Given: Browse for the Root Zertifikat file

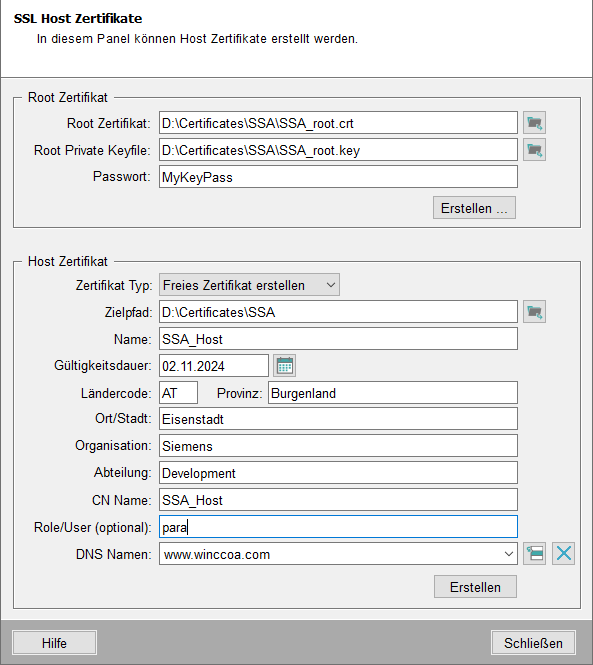Looking at the screenshot, I should tap(534, 123).
